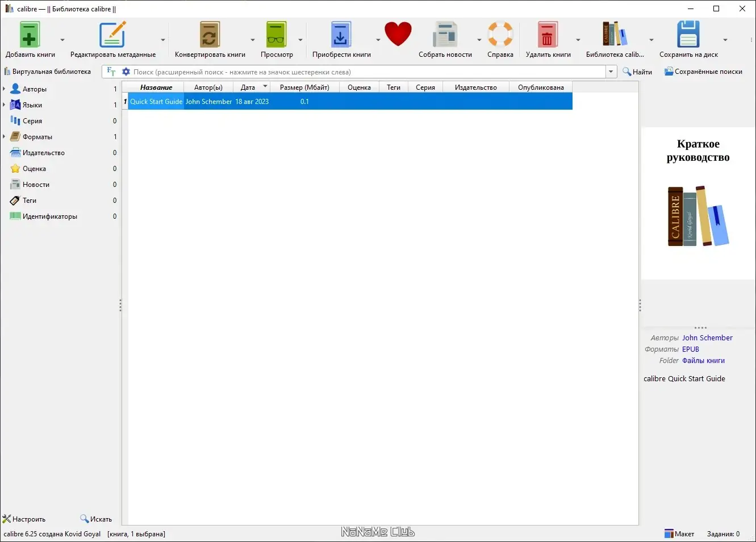Open search history dropdown arrow
Image resolution: width=756 pixels, height=542 pixels.
point(611,72)
